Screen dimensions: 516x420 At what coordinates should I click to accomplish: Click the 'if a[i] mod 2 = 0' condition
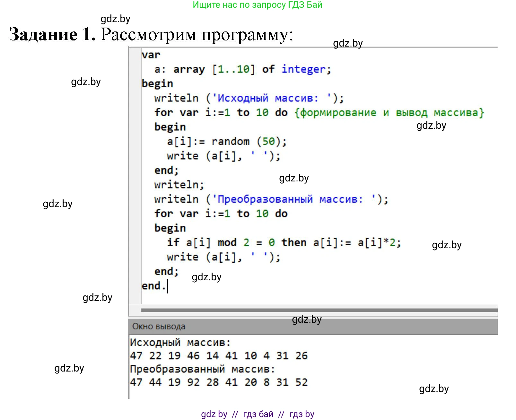click(x=221, y=243)
